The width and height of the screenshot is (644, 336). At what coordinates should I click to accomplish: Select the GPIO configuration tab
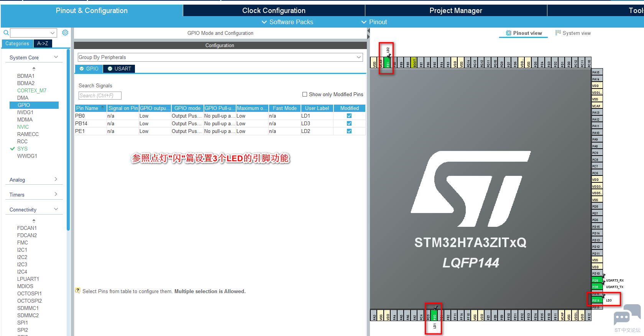click(89, 69)
